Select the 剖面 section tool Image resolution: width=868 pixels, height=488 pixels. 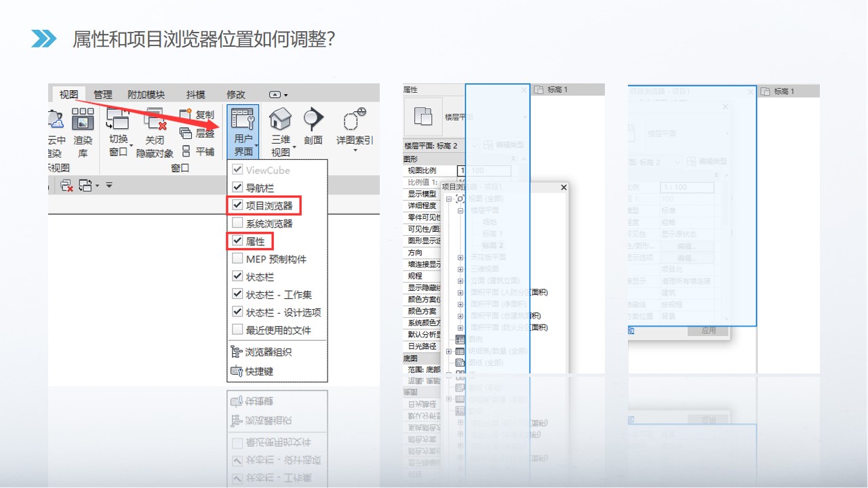313,126
